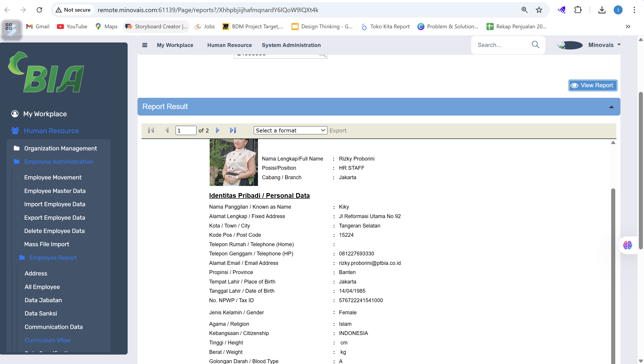Open the Address report
Image resolution: width=644 pixels, height=364 pixels.
pyautogui.click(x=36, y=273)
